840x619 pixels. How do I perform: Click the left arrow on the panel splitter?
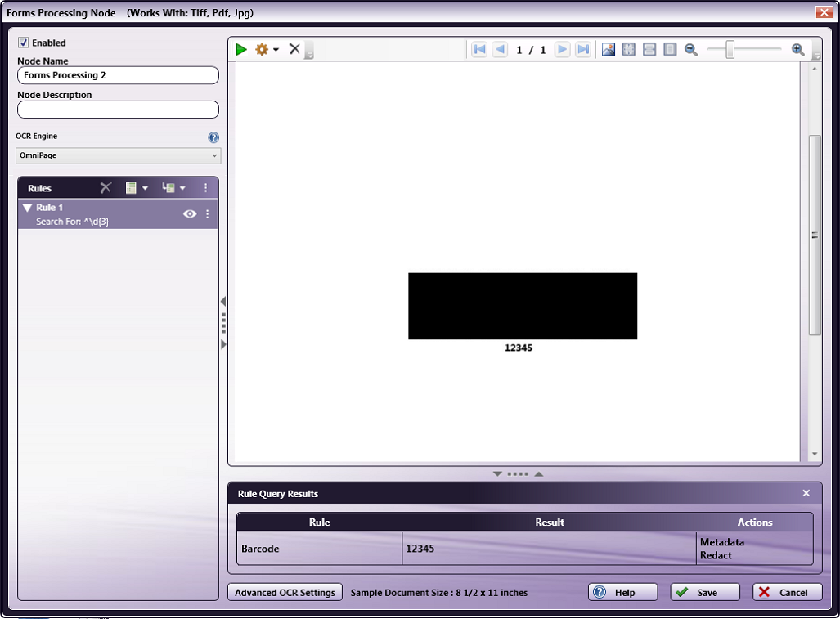pos(223,302)
